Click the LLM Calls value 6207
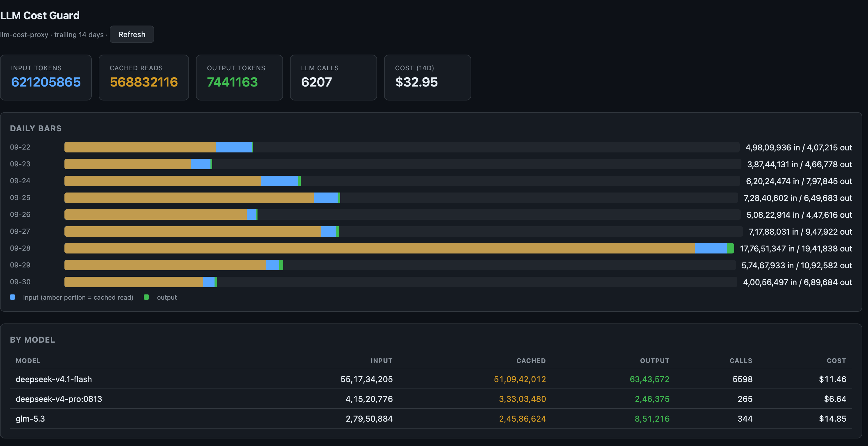This screenshot has height=446, width=868. point(316,82)
